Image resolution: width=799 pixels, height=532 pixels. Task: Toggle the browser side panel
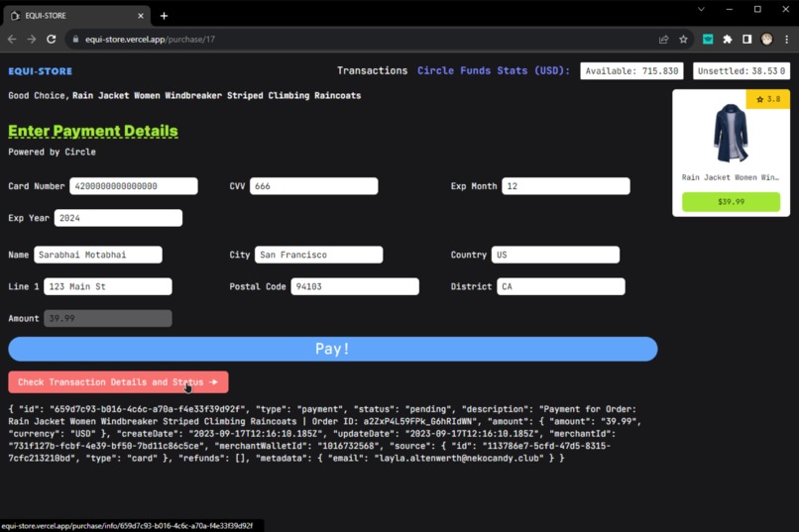[747, 40]
